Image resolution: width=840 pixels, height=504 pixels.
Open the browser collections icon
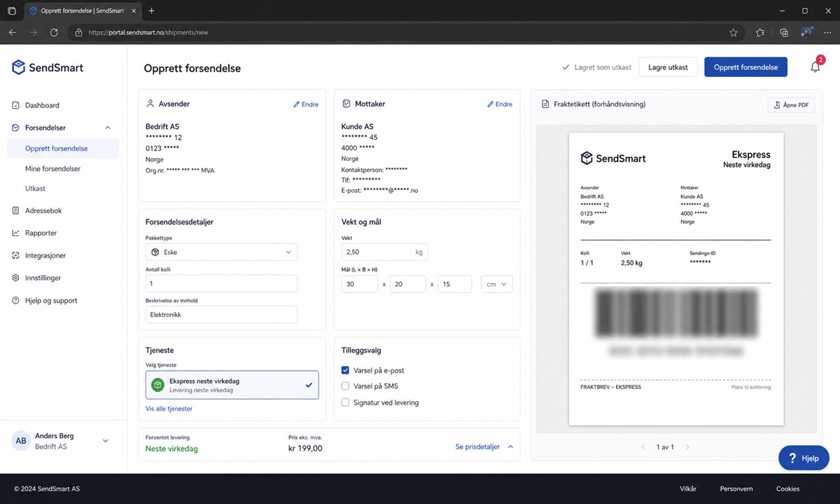click(784, 32)
